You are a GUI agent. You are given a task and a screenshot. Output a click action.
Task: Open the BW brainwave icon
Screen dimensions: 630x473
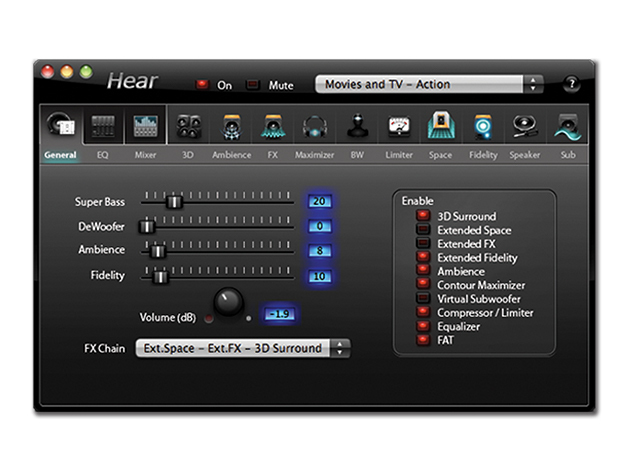357,126
